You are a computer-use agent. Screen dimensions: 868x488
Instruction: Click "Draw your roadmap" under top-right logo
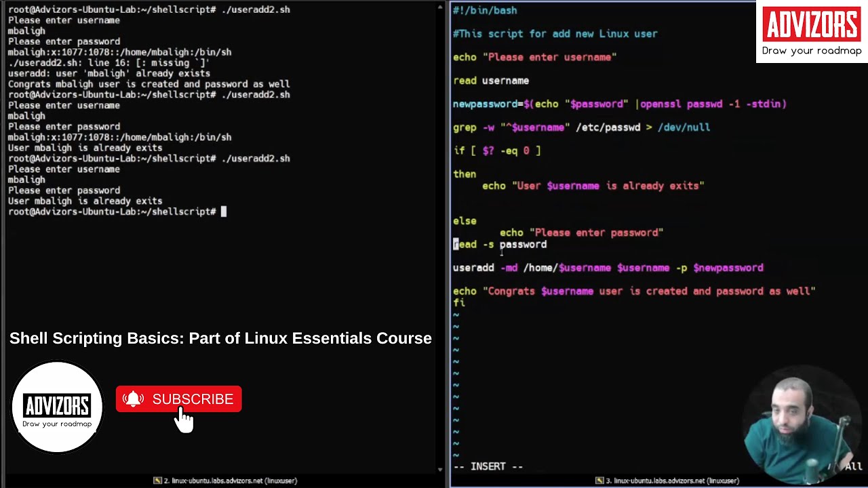(812, 51)
